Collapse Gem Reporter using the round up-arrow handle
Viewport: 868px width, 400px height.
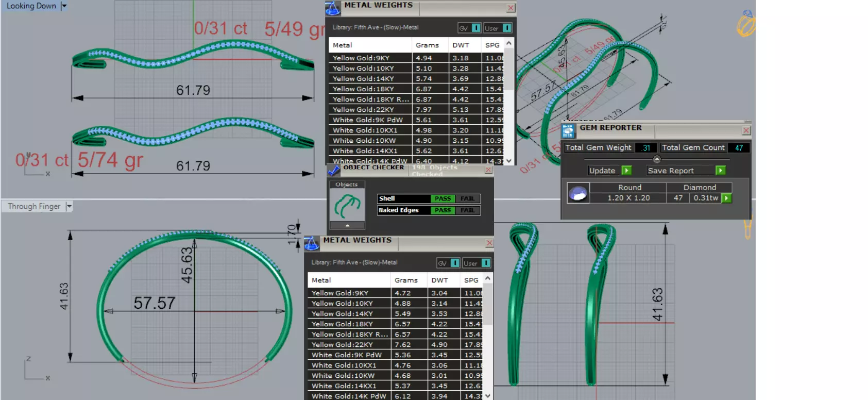[x=657, y=159]
